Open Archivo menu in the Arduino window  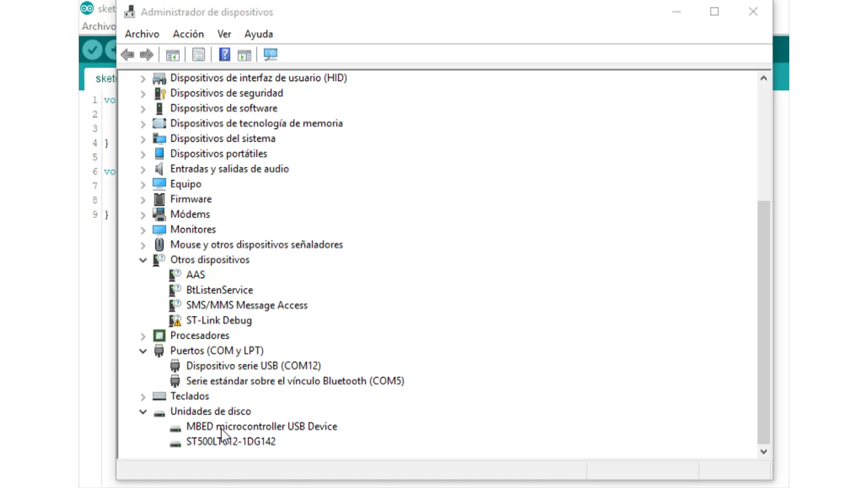point(99,26)
